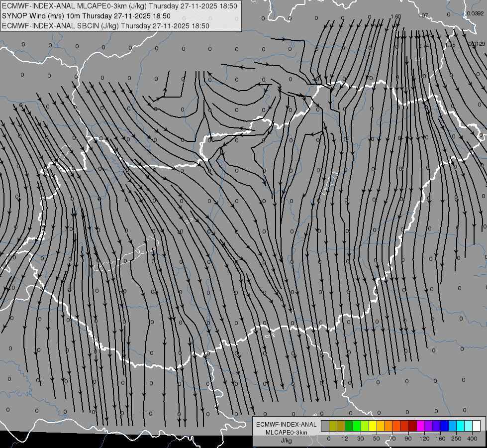Screen dimensions: 487x448
Task: Pick the magenta legend swatch
Action: point(421,426)
